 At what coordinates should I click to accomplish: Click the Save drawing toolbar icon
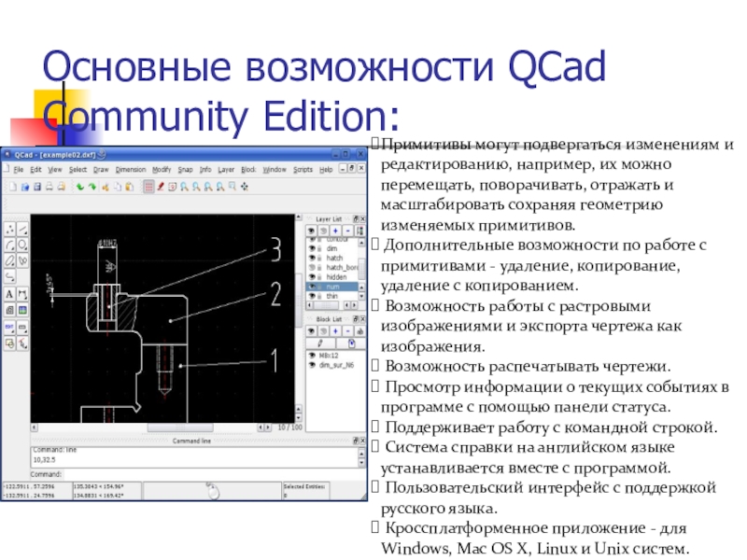point(36,188)
